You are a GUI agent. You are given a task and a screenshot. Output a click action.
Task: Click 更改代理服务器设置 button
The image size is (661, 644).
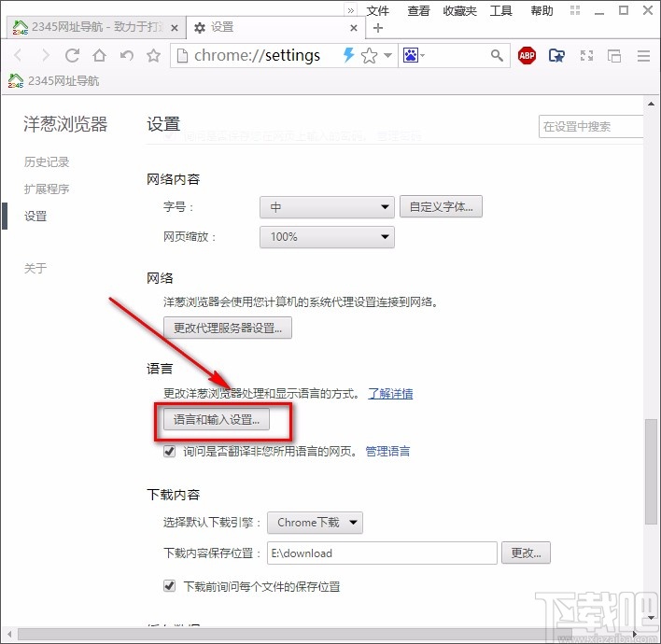tap(228, 328)
